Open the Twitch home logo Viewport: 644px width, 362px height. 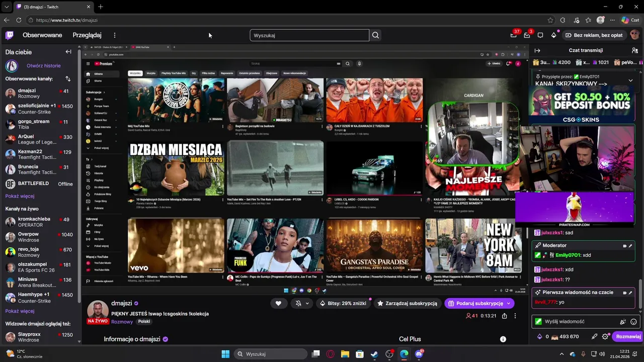10,35
